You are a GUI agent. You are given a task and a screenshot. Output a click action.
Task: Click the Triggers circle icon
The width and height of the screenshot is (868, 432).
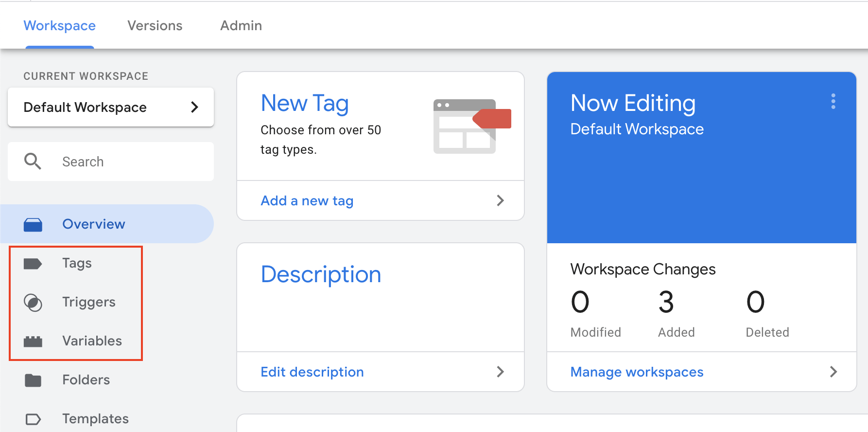[x=33, y=303]
